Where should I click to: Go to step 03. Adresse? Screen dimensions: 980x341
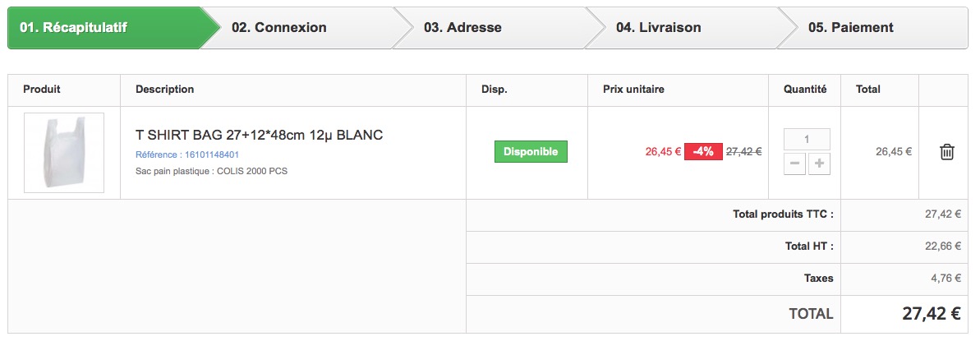point(462,28)
